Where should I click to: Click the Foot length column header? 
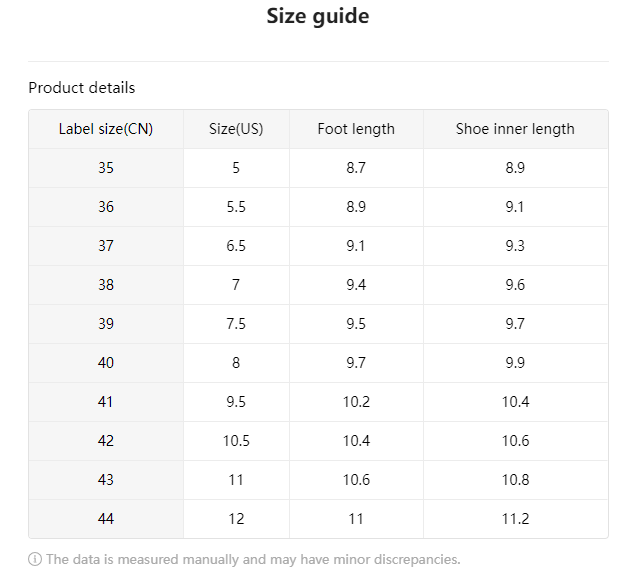coord(356,129)
